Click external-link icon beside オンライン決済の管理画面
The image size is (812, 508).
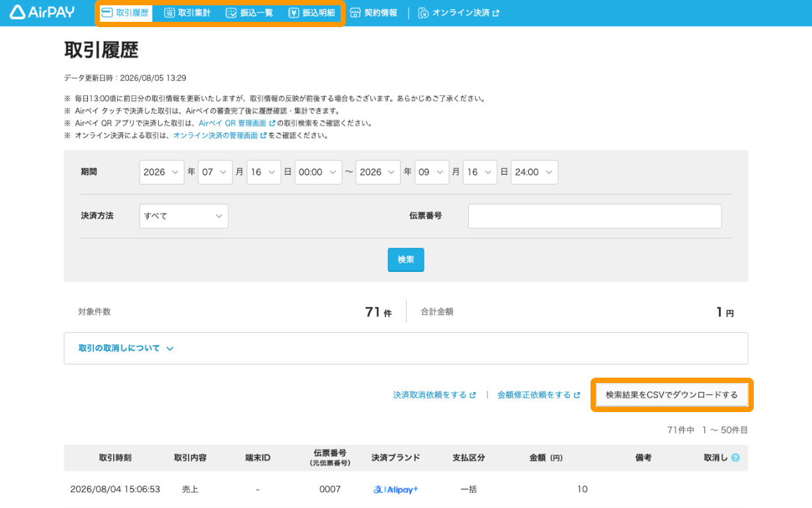click(x=263, y=136)
